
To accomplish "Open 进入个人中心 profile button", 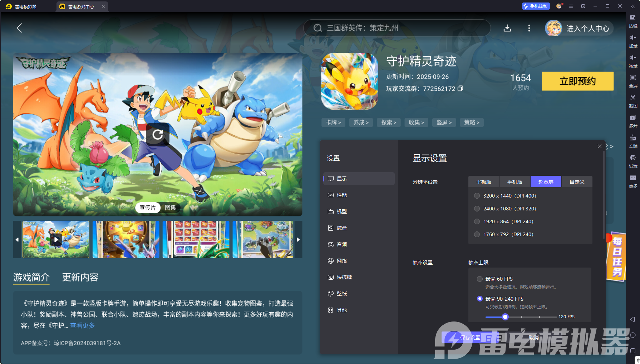I will tap(579, 28).
